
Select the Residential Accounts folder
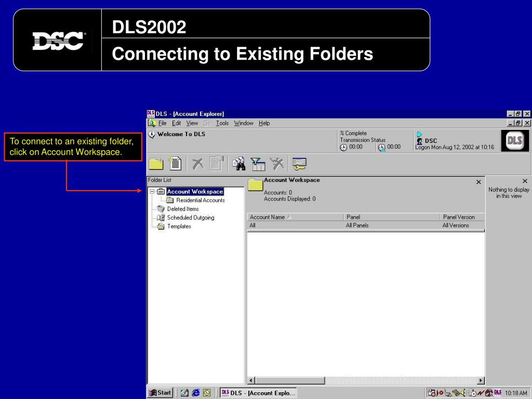[200, 201]
